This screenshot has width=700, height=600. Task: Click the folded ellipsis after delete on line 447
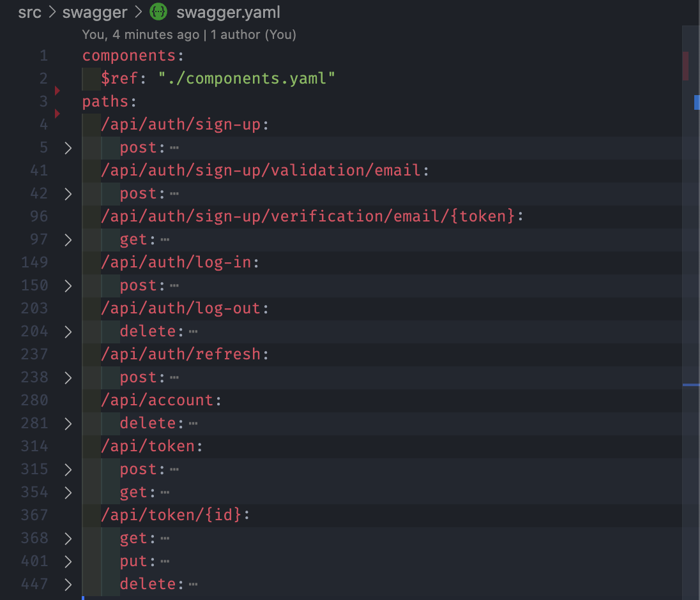[x=194, y=585]
